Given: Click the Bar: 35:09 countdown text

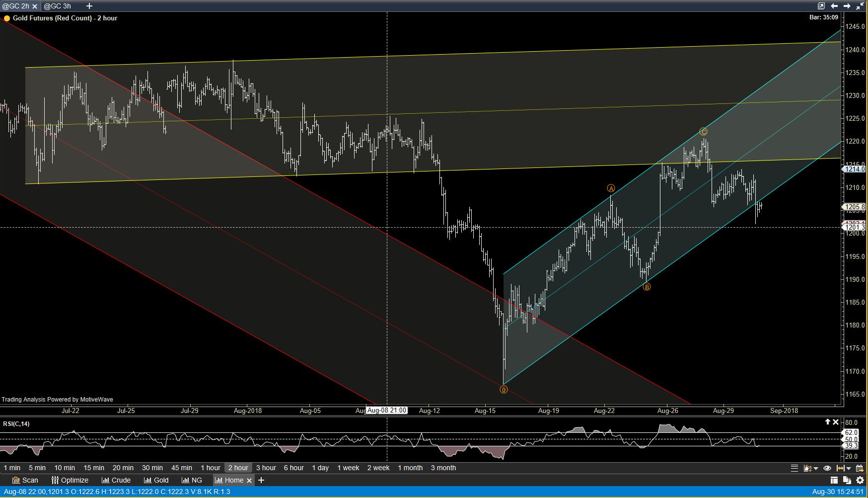Looking at the screenshot, I should point(824,17).
